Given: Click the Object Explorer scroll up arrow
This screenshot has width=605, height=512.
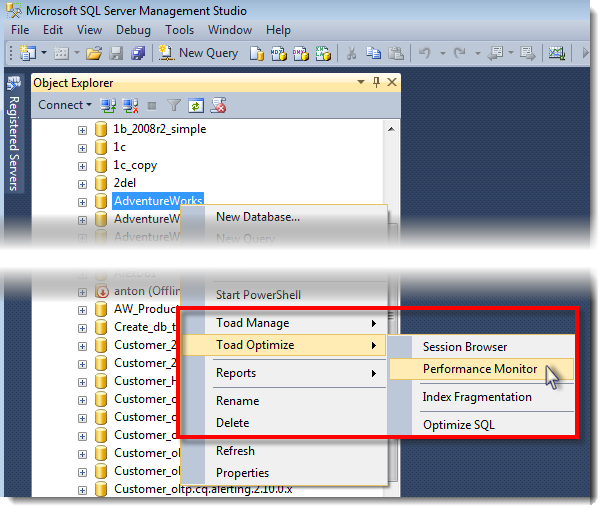Looking at the screenshot, I should (391, 129).
